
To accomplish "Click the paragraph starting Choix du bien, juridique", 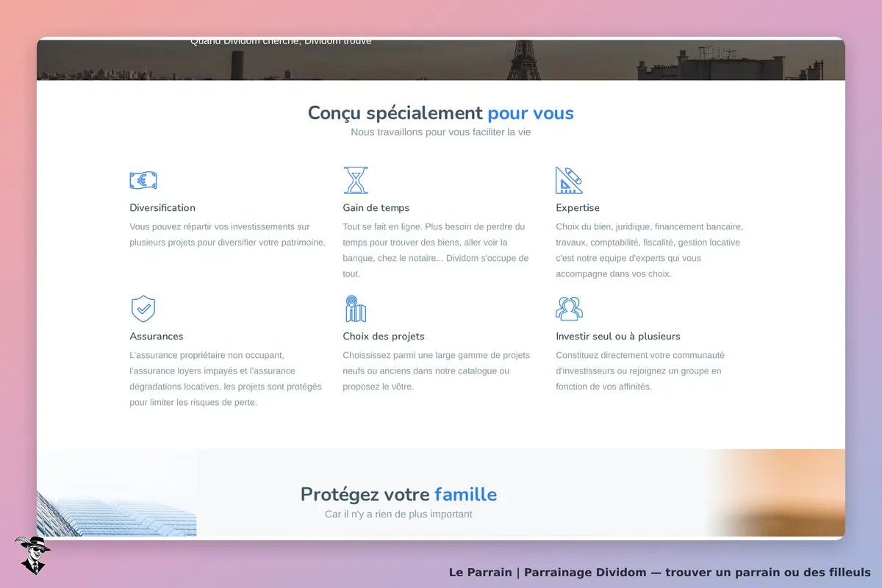I will pos(650,251).
